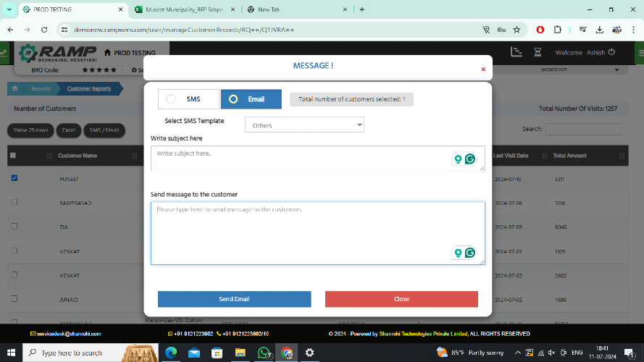Switch to the PROD TESTING browser tab
Image resolution: width=644 pixels, height=362 pixels.
coord(73,9)
